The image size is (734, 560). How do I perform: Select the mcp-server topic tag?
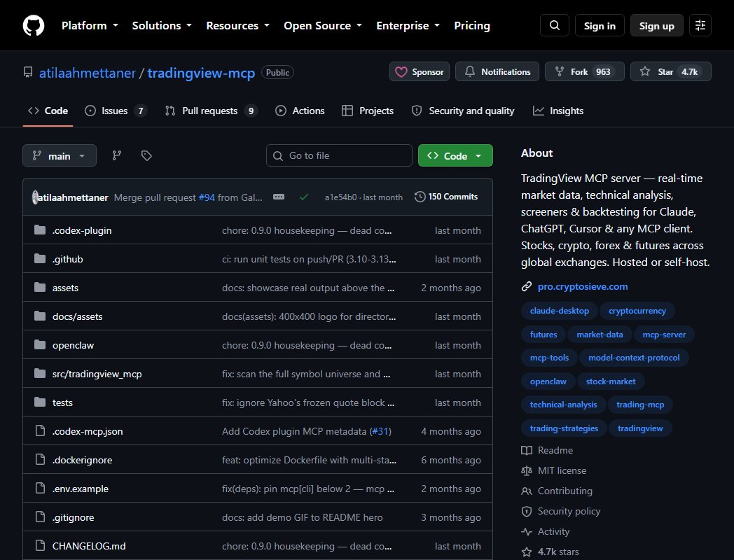664,335
